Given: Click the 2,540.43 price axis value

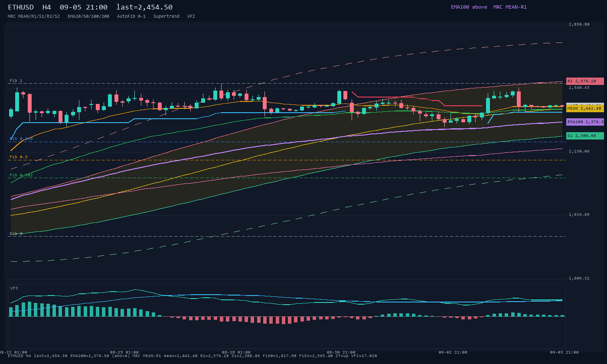Looking at the screenshot, I should (x=579, y=88).
